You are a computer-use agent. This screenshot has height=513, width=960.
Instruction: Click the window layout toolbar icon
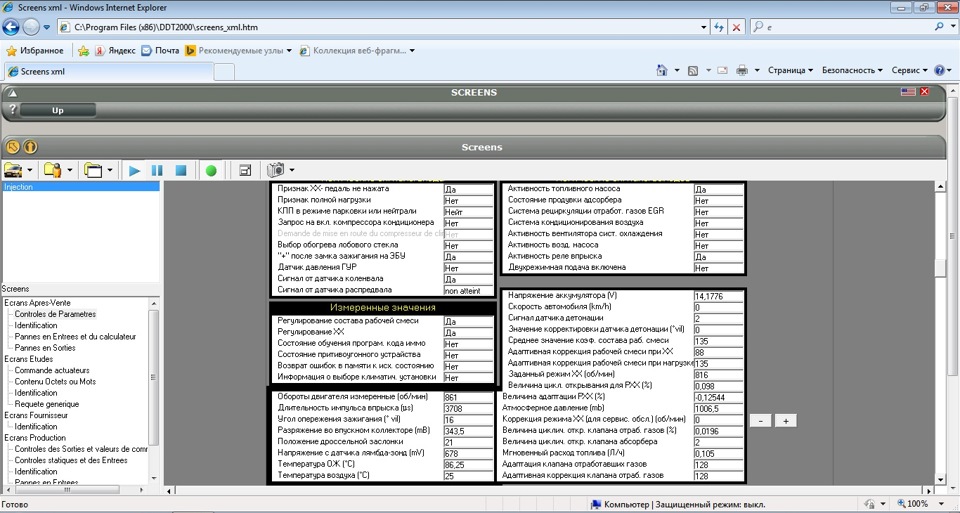point(245,171)
